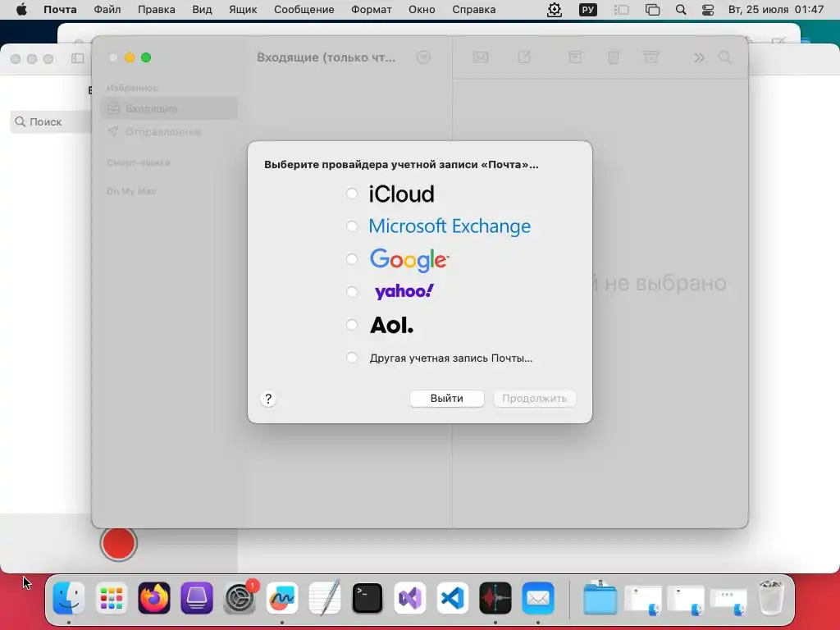840x630 pixels.
Task: Click the РУ input source indicator
Action: tap(587, 10)
